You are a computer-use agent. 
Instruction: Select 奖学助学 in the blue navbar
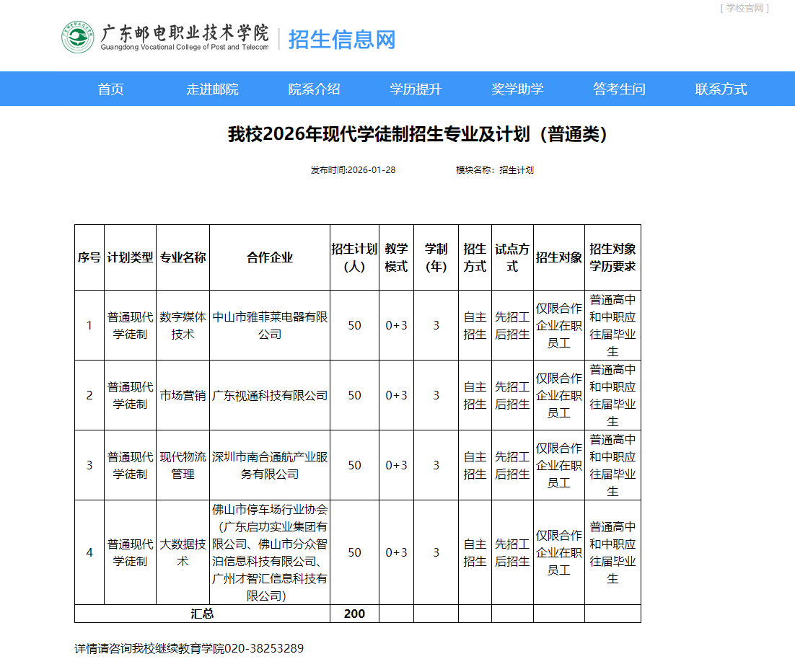(x=517, y=89)
